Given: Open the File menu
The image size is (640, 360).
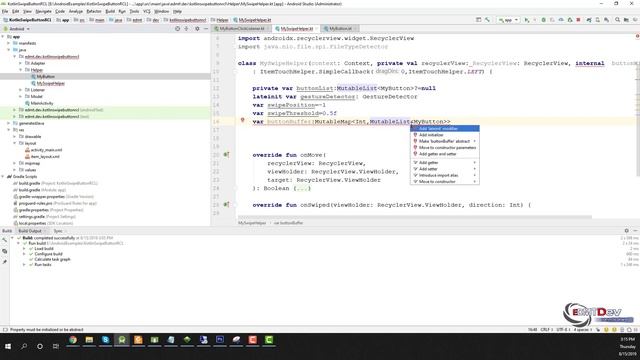Looking at the screenshot, I should (5, 11).
